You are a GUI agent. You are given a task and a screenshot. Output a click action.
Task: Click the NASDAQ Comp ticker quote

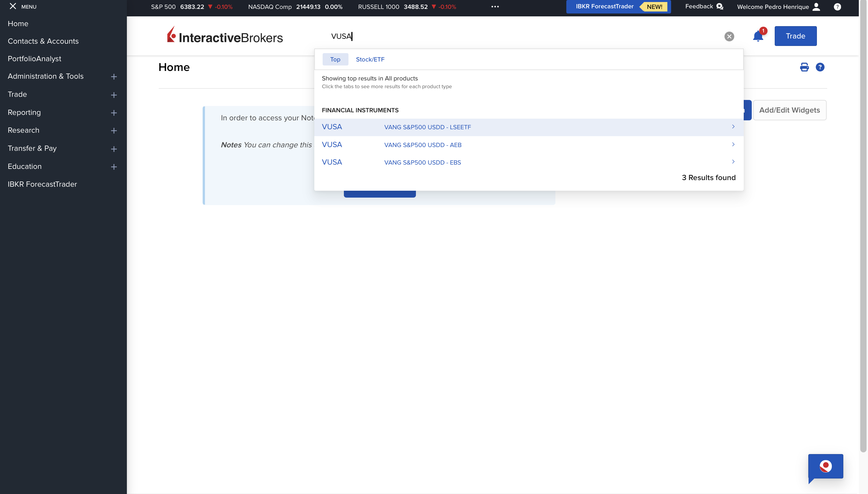[295, 7]
